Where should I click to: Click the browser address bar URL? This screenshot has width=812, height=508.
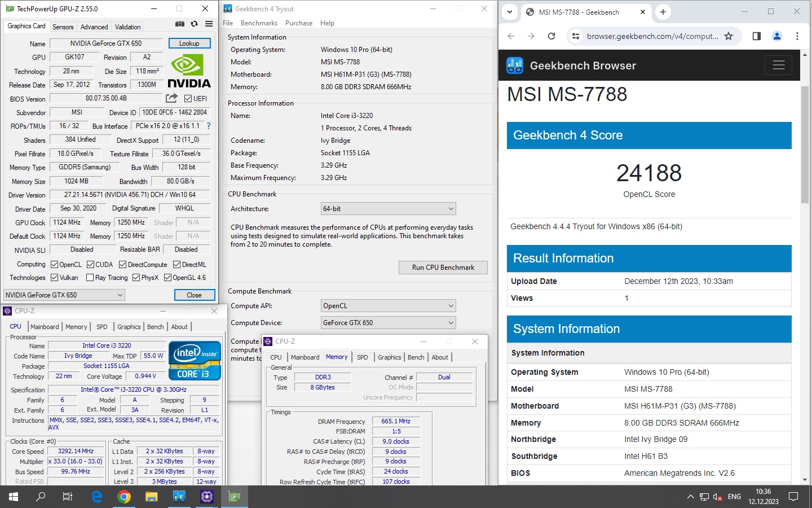pyautogui.click(x=652, y=36)
